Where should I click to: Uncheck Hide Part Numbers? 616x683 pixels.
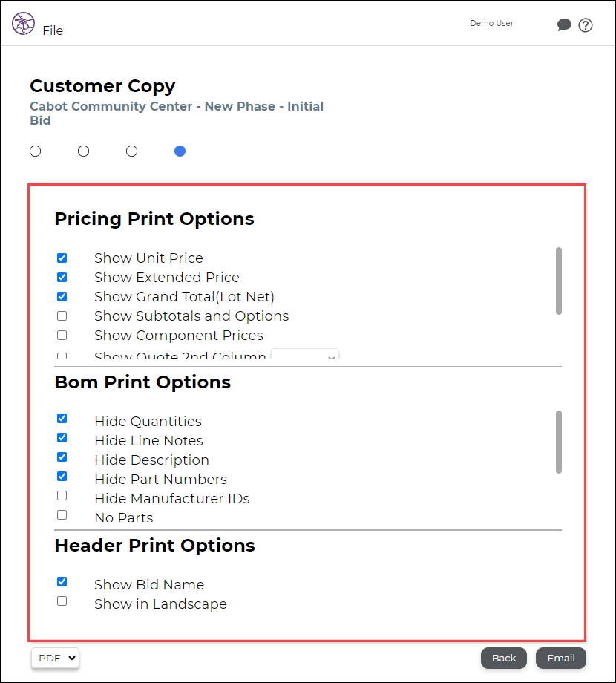pyautogui.click(x=62, y=476)
